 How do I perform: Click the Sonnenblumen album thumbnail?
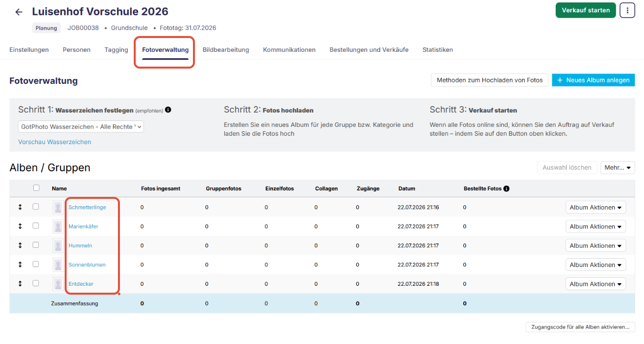pos(58,265)
